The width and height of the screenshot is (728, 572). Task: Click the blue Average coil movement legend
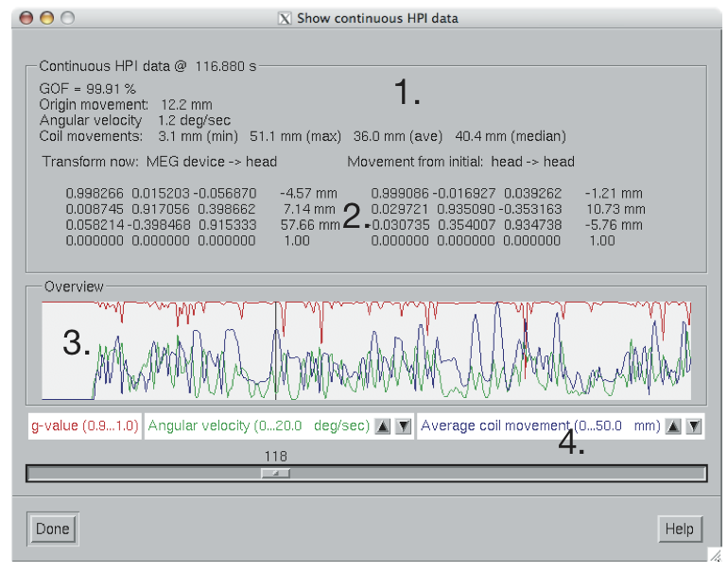click(x=541, y=425)
